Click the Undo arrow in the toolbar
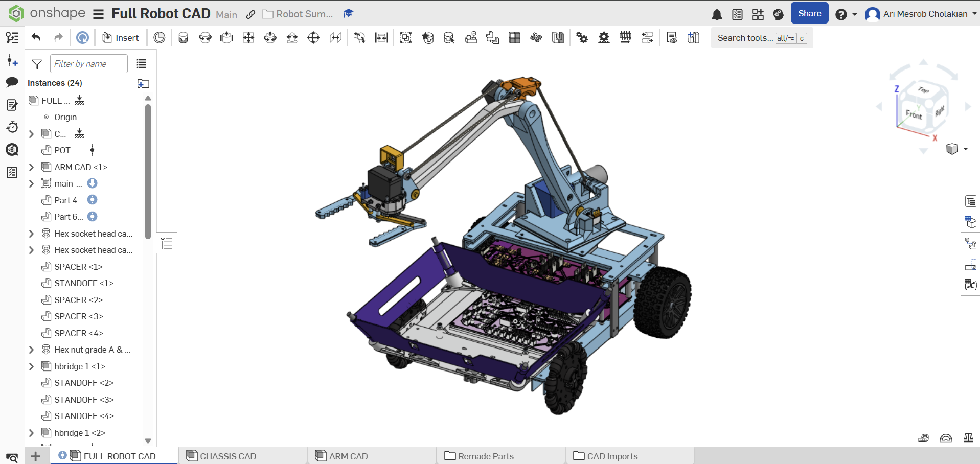Viewport: 980px width, 464px height. (36, 37)
